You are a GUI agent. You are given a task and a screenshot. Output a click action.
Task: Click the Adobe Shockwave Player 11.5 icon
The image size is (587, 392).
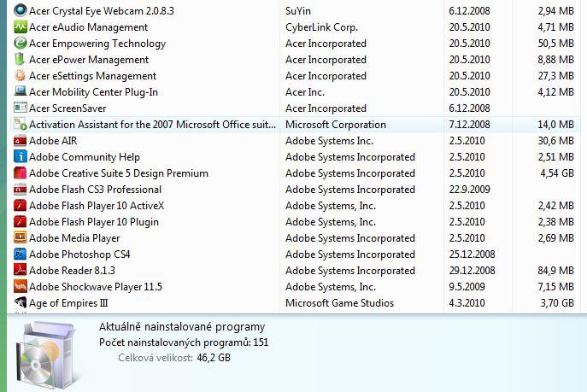20,286
